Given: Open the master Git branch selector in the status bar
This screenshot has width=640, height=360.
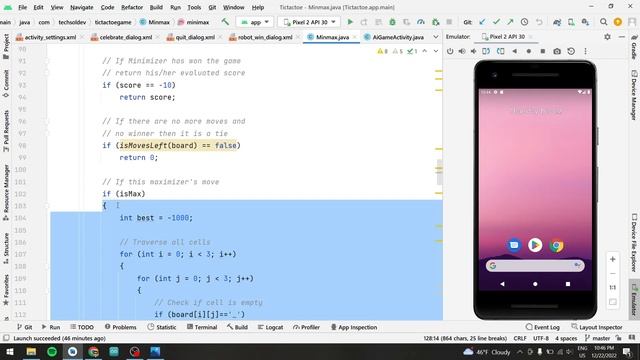Looking at the screenshot, I should [598, 338].
